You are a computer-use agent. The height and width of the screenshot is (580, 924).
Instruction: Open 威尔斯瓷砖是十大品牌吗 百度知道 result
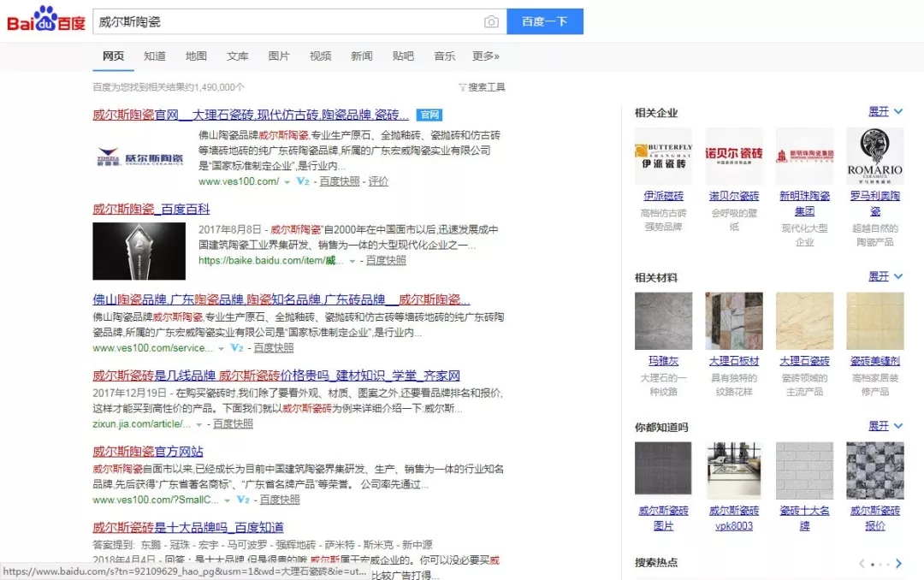(188, 527)
